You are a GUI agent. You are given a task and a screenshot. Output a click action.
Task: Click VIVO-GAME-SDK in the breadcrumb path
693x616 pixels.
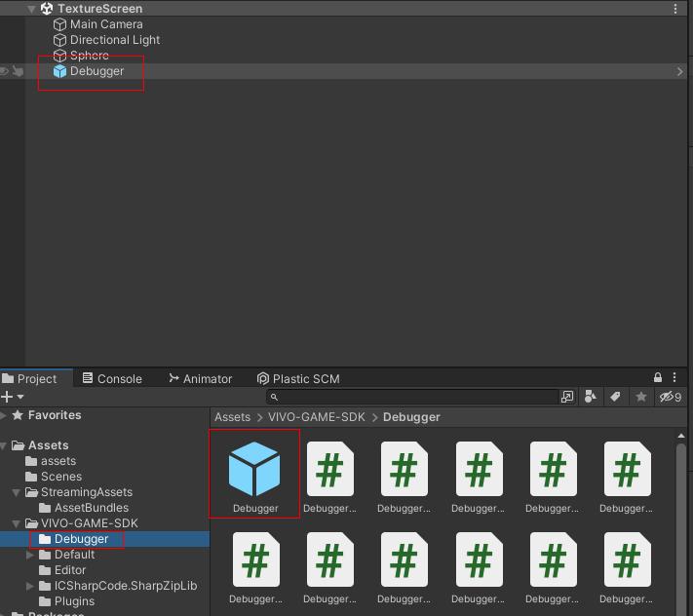(316, 417)
